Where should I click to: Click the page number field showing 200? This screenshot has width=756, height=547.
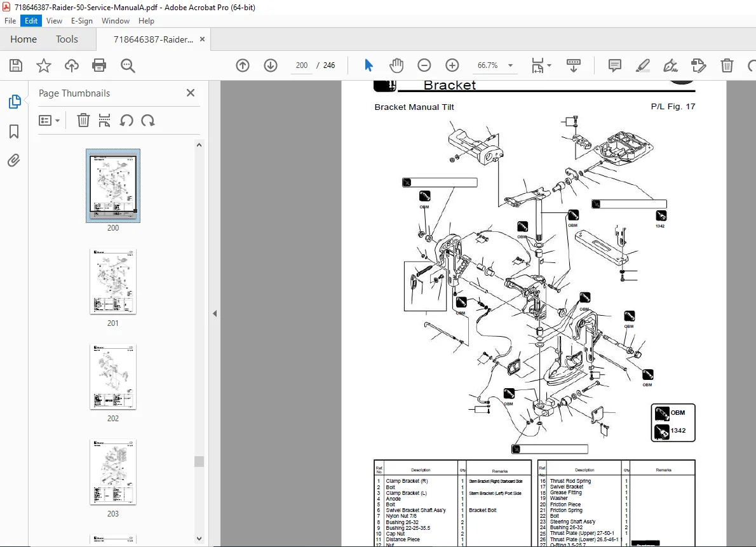302,65
